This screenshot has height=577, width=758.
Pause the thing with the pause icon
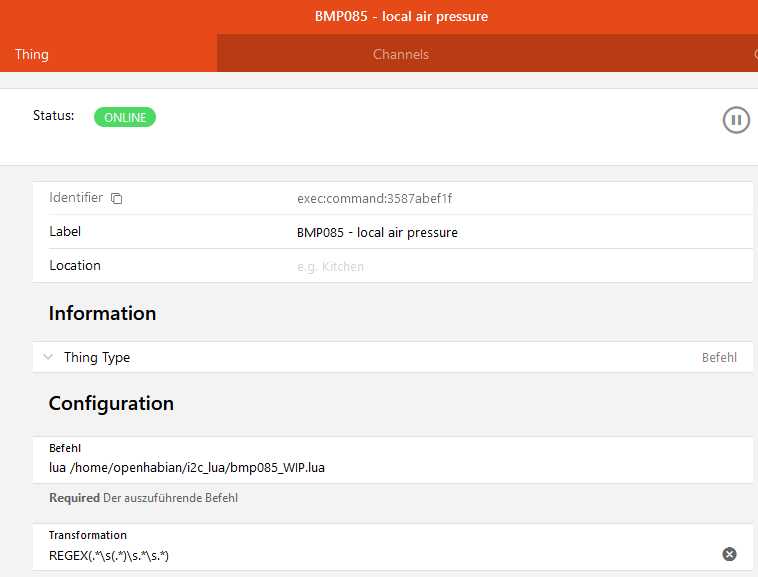pyautogui.click(x=736, y=120)
